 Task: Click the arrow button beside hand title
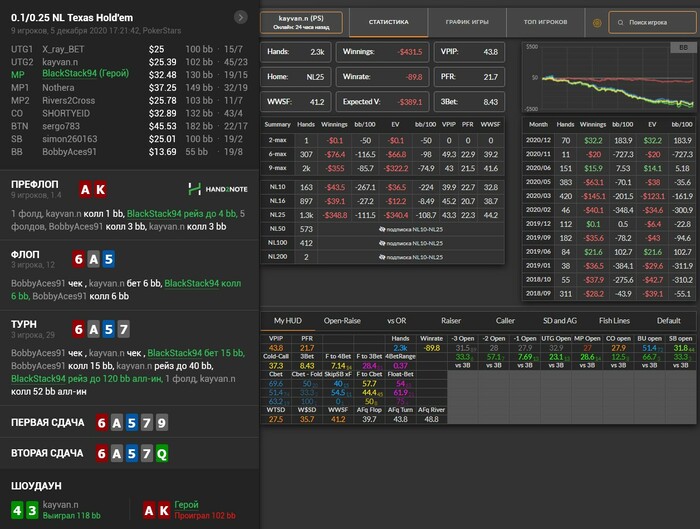tap(241, 17)
